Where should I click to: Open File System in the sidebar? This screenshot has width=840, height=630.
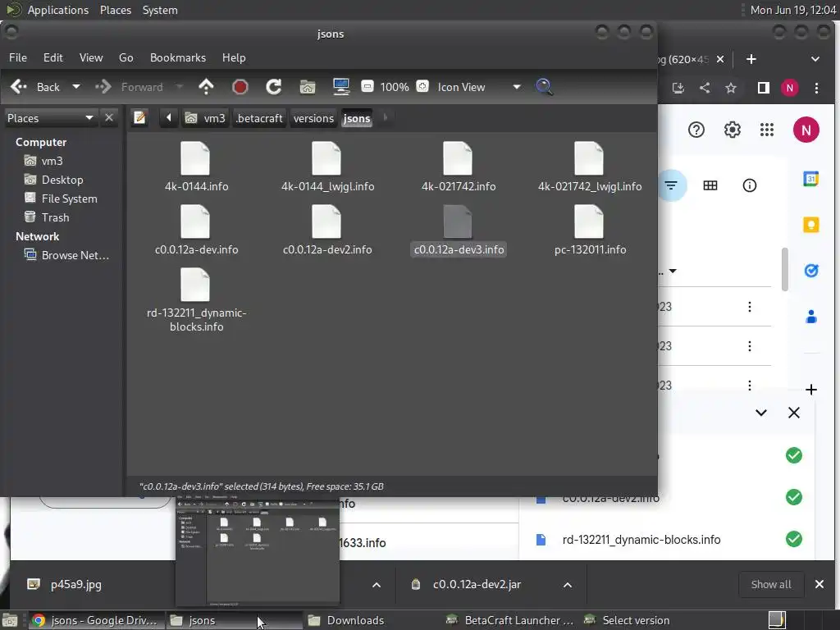click(69, 199)
